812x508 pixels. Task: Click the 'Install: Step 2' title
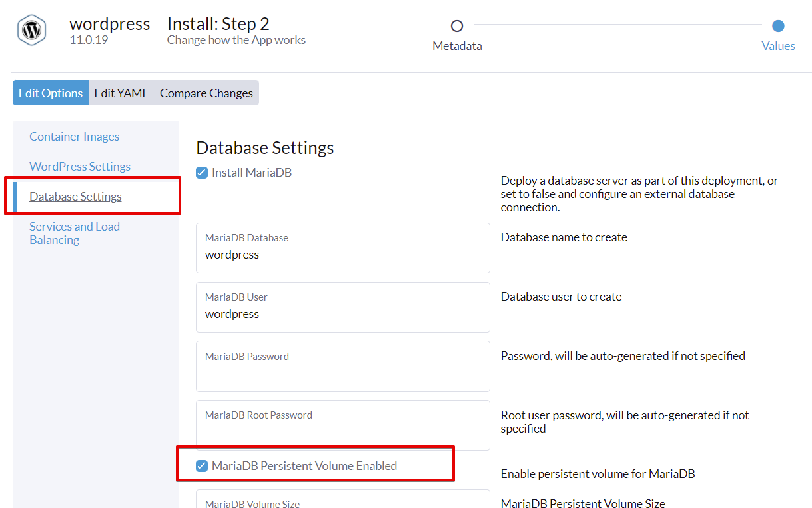tap(218, 24)
